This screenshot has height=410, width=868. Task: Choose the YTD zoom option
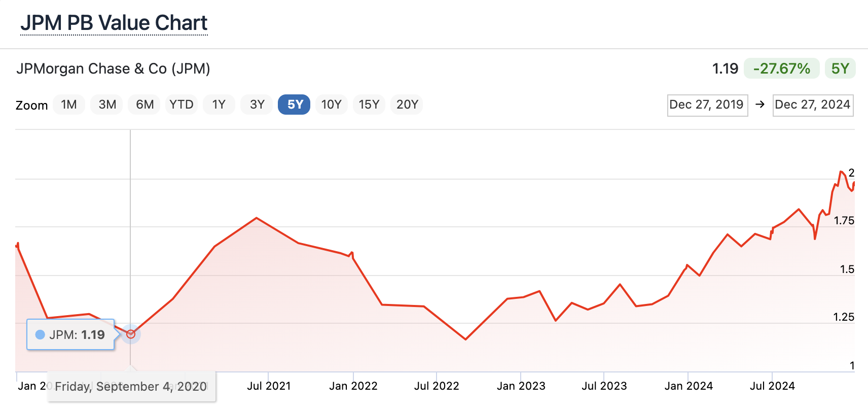182,105
